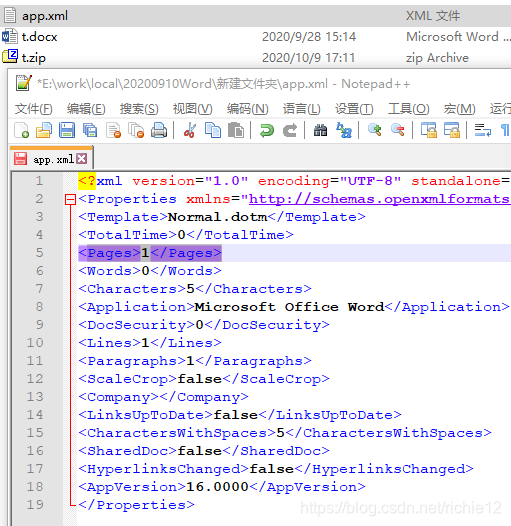Image resolution: width=511 pixels, height=526 pixels.
Task: Redo the last undone edit
Action: click(x=290, y=130)
